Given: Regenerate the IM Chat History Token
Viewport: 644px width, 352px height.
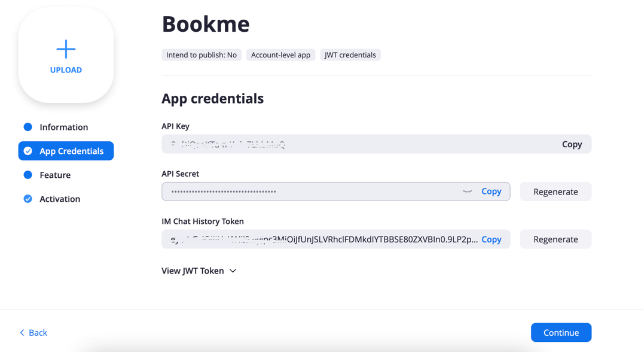Looking at the screenshot, I should point(556,239).
